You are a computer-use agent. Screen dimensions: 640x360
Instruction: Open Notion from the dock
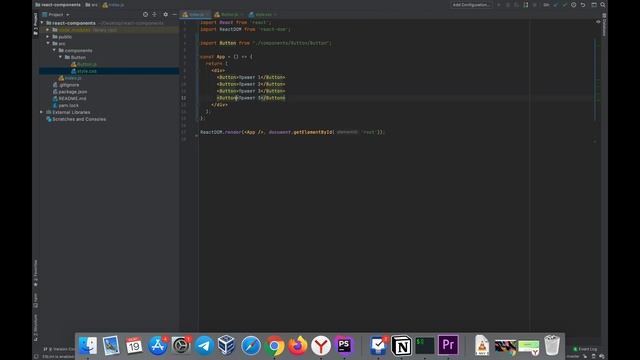coord(401,345)
